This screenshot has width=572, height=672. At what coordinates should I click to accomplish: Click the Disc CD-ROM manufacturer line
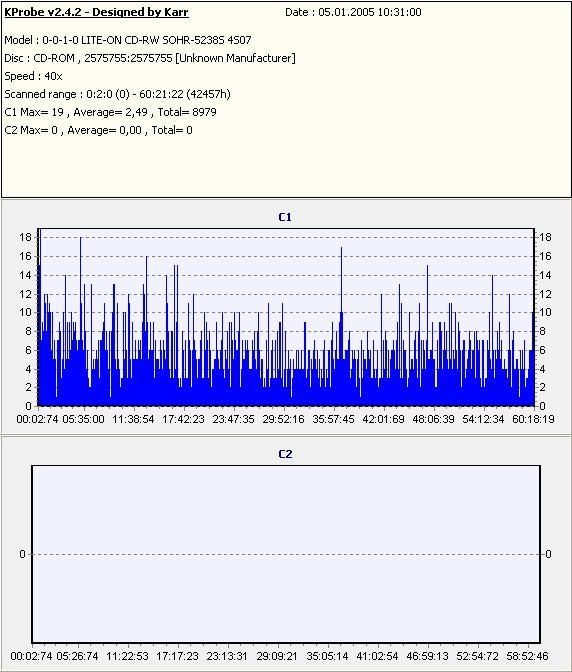click(150, 58)
